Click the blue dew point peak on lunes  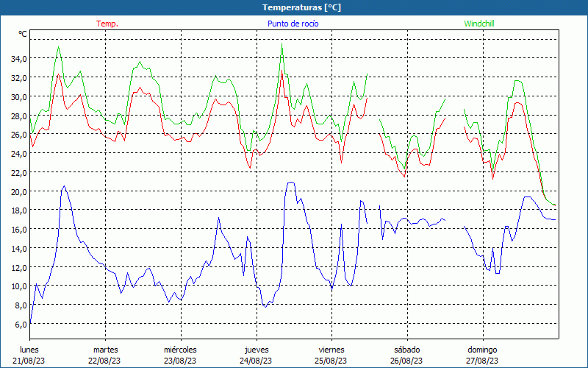[64, 186]
